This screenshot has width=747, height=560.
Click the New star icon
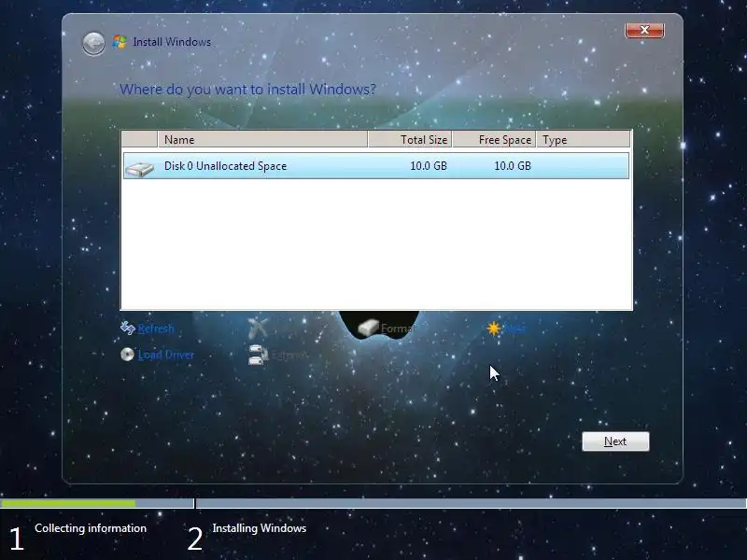pos(494,329)
